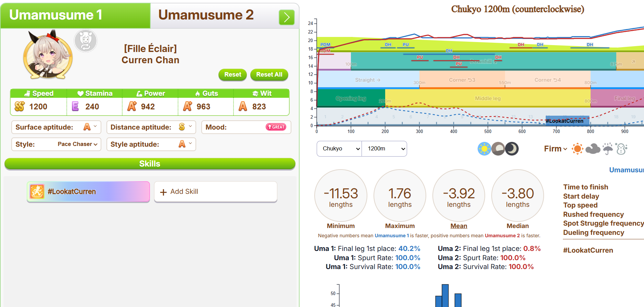644x307 pixels.
Task: Click Start delay row
Action: click(581, 196)
